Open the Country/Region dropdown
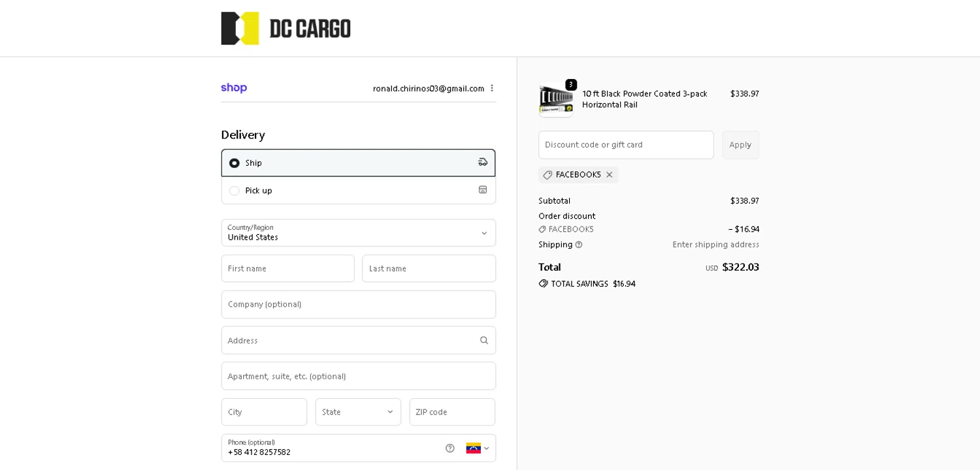Image resolution: width=980 pixels, height=470 pixels. pyautogui.click(x=359, y=233)
